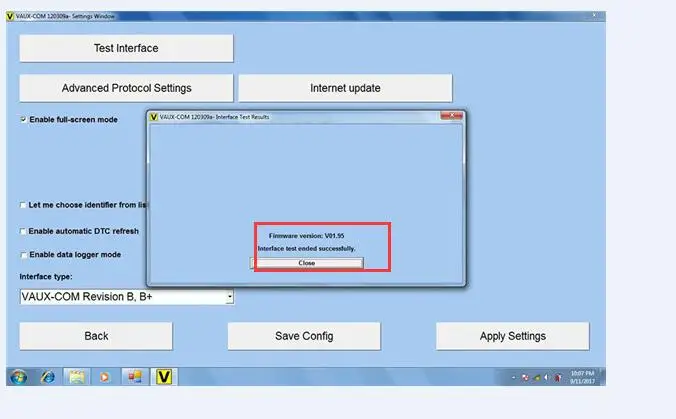Click Save Config button
This screenshot has height=419, width=676.
coord(304,336)
